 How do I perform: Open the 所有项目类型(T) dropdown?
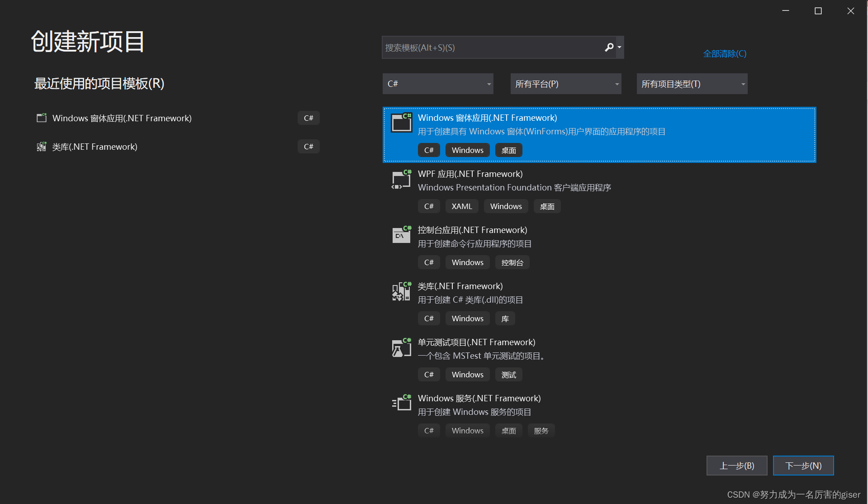(692, 84)
